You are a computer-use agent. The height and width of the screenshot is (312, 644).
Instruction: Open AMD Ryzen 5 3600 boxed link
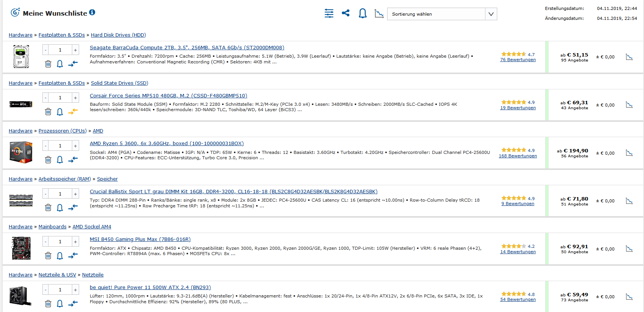click(167, 144)
